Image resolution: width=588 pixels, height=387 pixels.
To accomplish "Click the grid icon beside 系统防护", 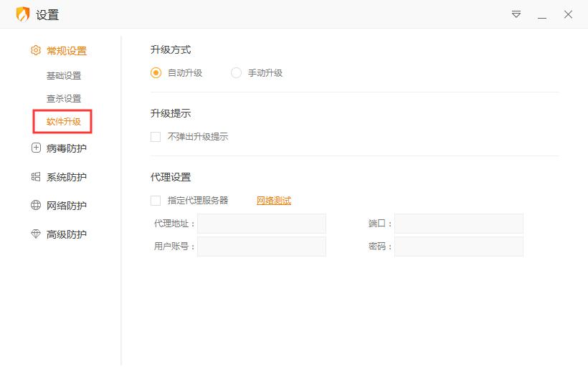I will click(x=36, y=177).
